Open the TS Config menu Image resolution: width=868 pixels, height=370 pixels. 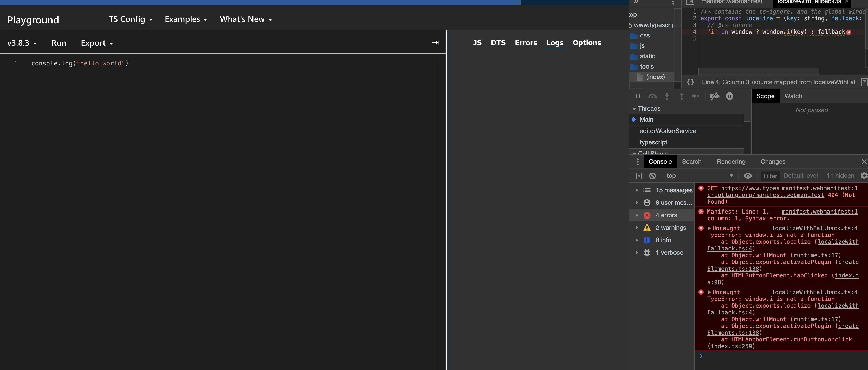pyautogui.click(x=130, y=19)
